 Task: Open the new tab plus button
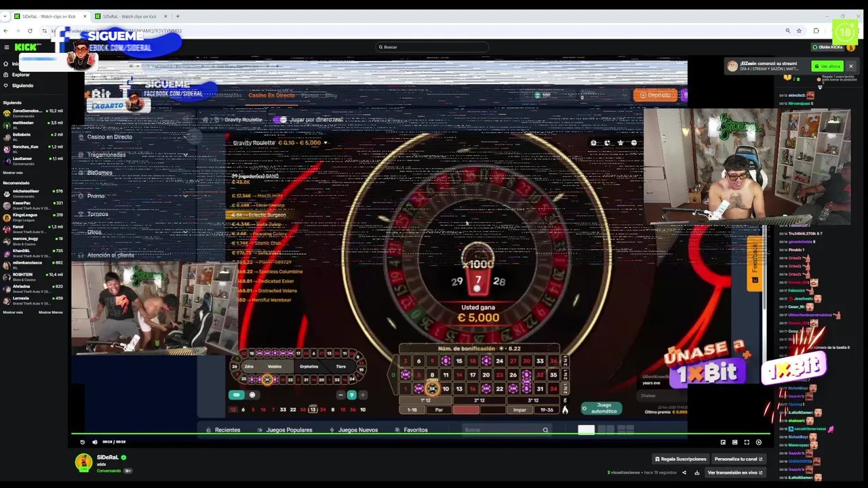click(178, 16)
